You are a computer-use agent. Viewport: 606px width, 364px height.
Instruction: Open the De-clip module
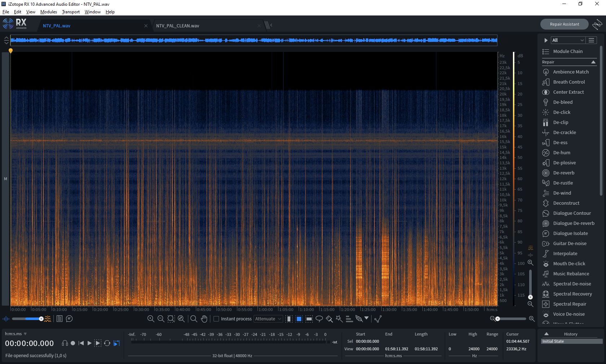click(570, 123)
